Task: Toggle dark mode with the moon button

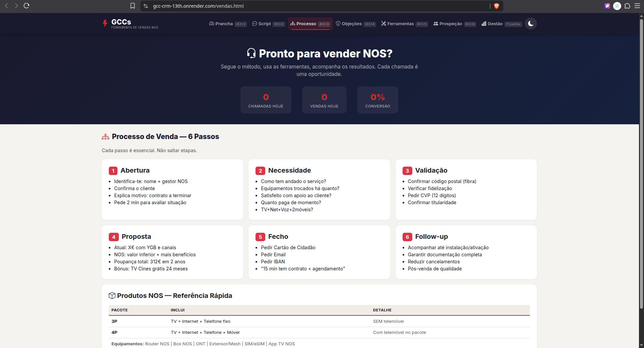Action: pos(531,24)
